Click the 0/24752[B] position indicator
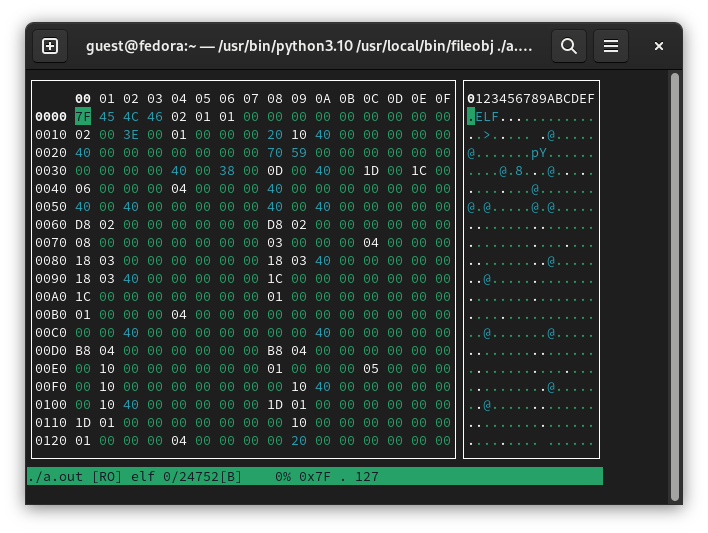Viewport: 708px width, 533px height. coord(202,477)
